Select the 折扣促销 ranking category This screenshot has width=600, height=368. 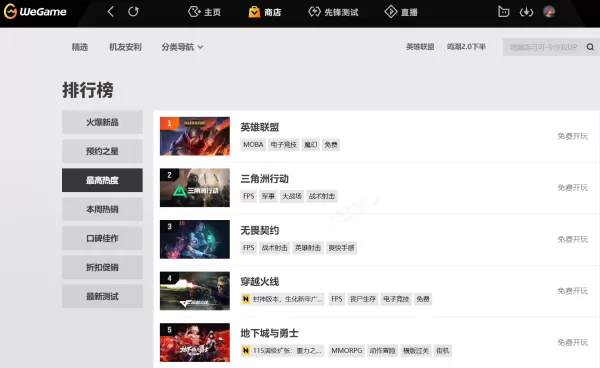pos(102,267)
